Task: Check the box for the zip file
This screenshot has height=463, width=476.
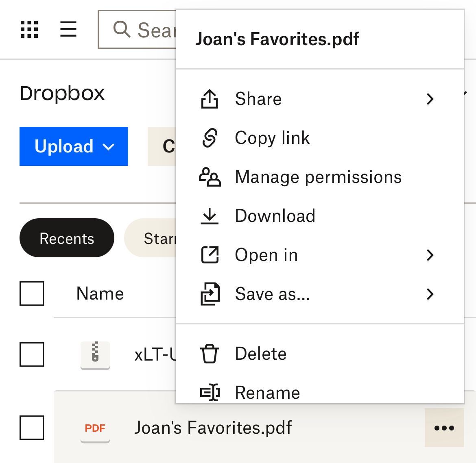Action: (32, 354)
